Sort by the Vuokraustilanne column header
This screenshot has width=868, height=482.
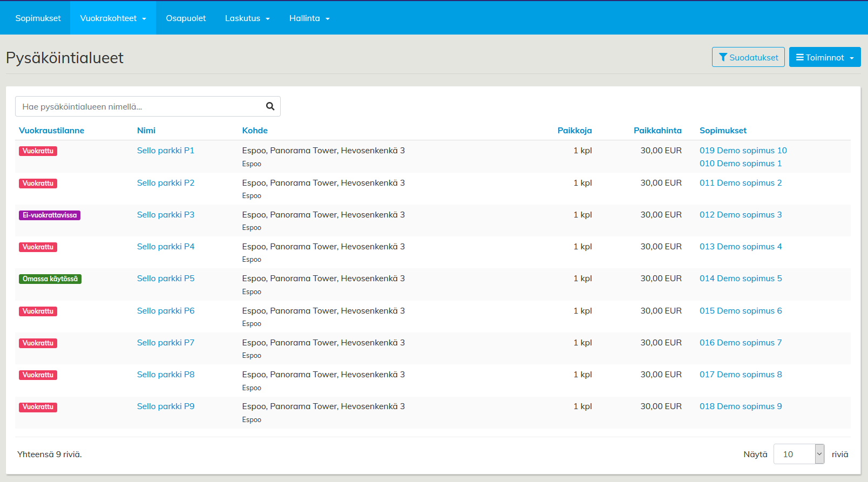[x=51, y=131]
